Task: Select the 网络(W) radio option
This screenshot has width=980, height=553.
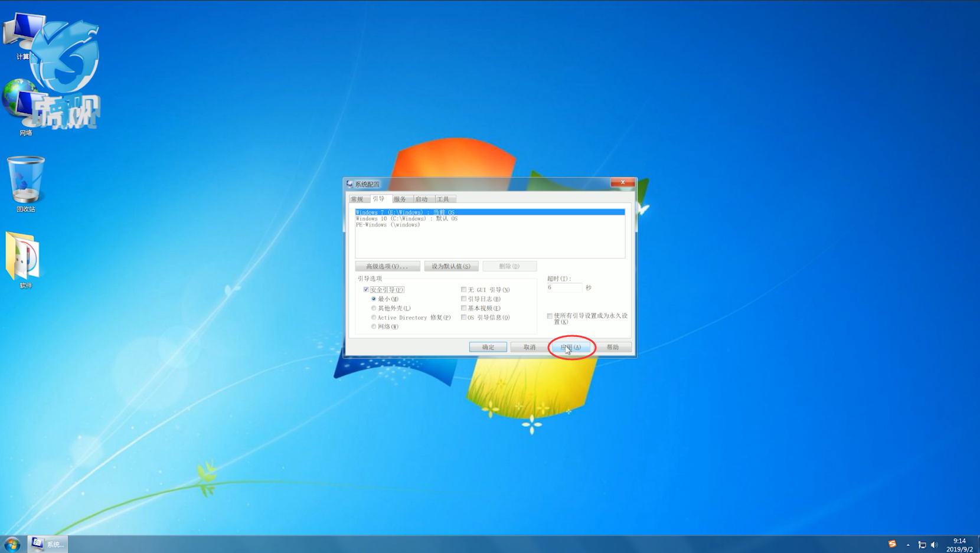Action: pyautogui.click(x=374, y=326)
